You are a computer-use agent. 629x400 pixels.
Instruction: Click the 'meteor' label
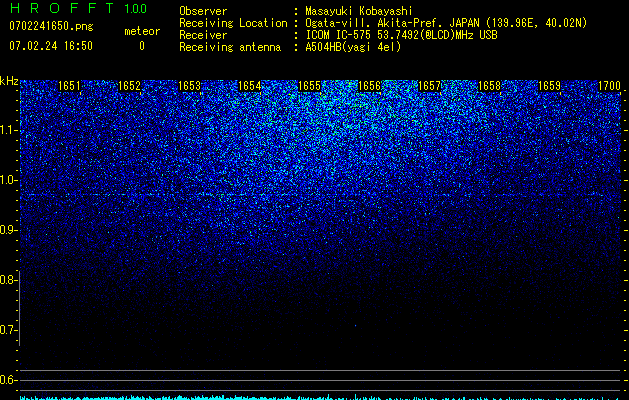click(142, 31)
